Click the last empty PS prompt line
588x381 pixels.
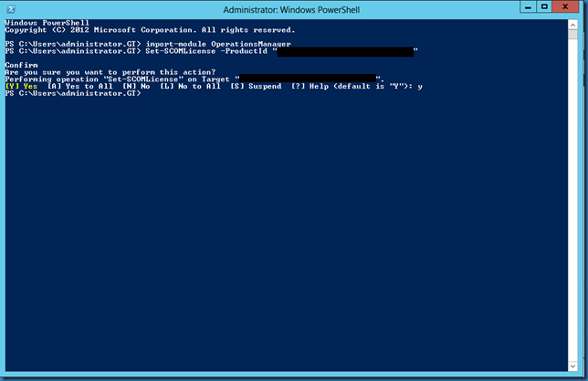pyautogui.click(x=71, y=93)
